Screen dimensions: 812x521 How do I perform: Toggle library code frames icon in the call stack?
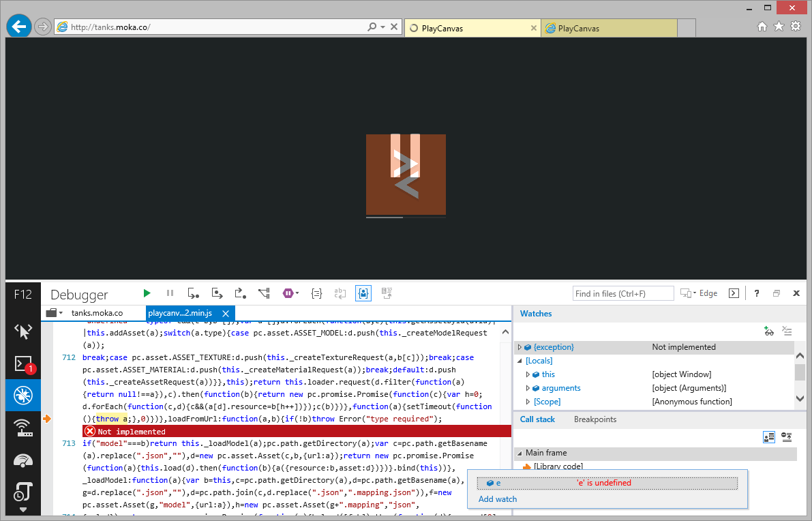pos(768,438)
